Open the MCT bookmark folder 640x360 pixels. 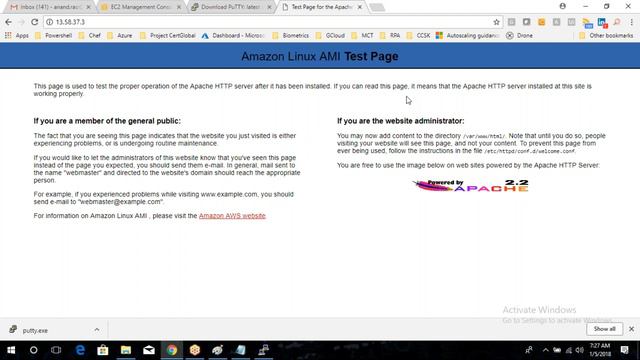pyautogui.click(x=362, y=36)
